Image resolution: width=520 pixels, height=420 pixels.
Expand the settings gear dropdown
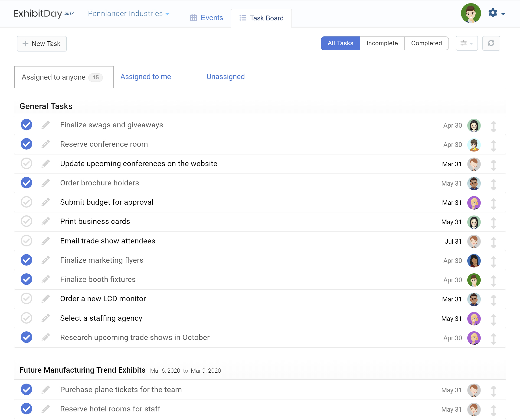pos(496,13)
